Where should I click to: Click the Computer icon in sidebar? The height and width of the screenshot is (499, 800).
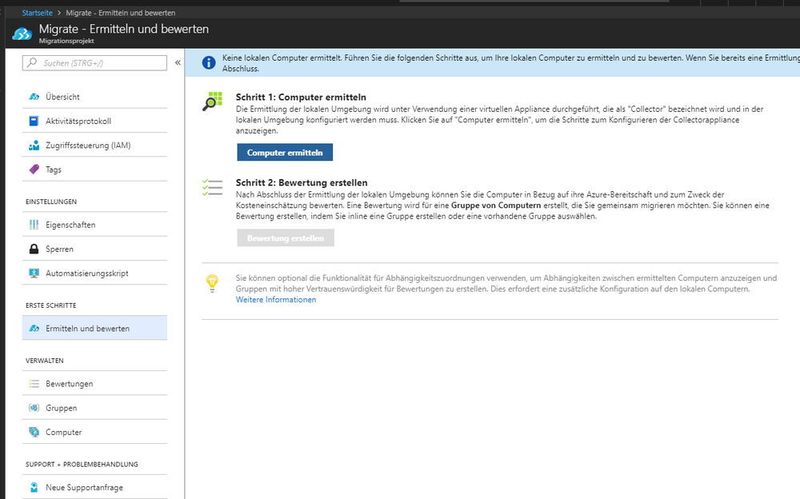34,432
